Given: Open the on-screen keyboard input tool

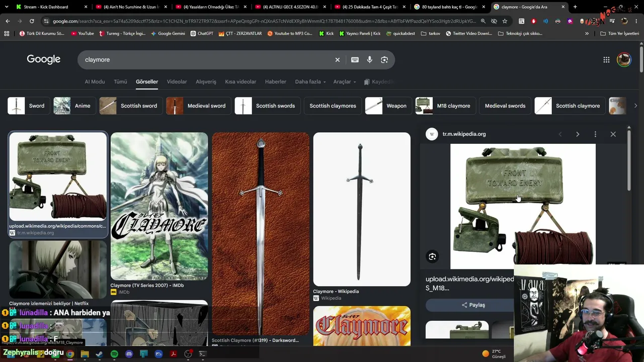Looking at the screenshot, I should point(355,60).
